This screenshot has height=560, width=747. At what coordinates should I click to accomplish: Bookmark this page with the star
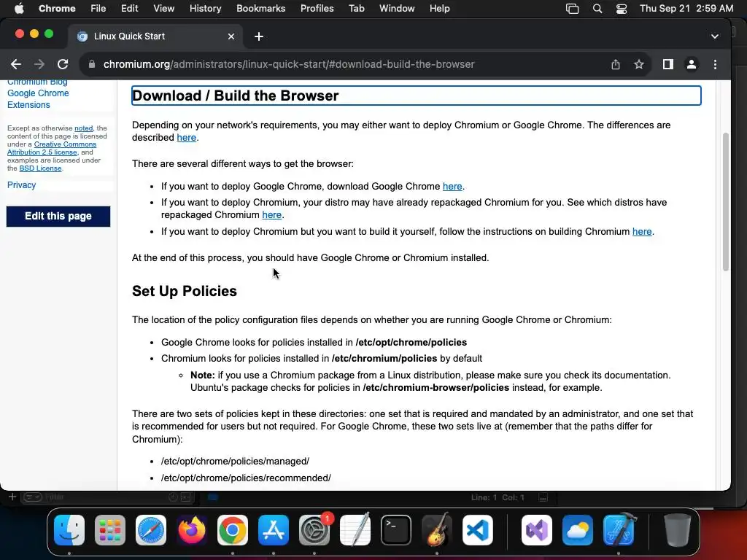[639, 64]
